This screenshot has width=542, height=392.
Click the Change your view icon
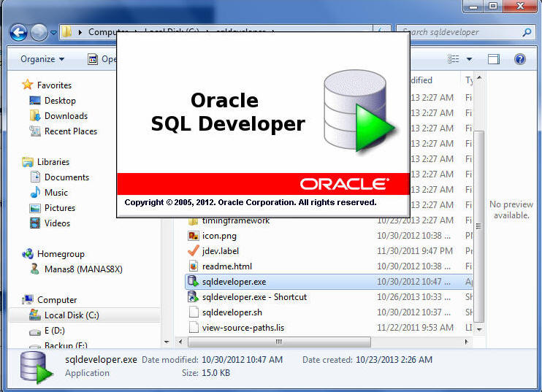(453, 59)
